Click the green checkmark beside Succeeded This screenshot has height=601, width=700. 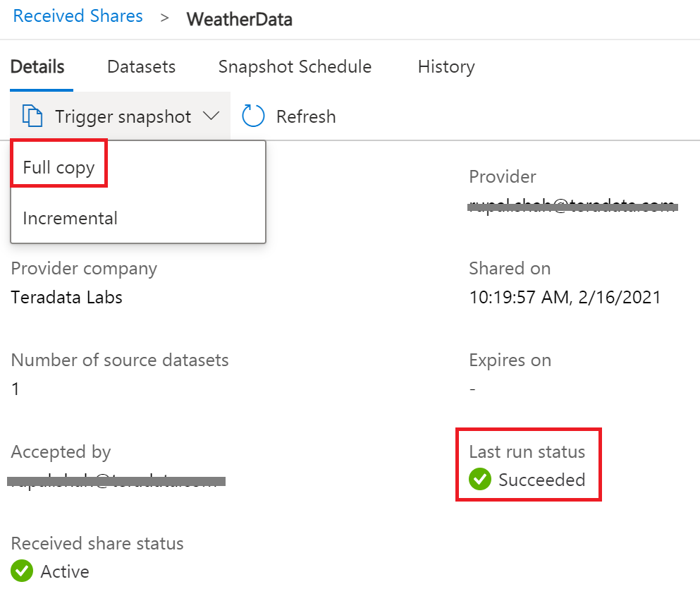(480, 479)
